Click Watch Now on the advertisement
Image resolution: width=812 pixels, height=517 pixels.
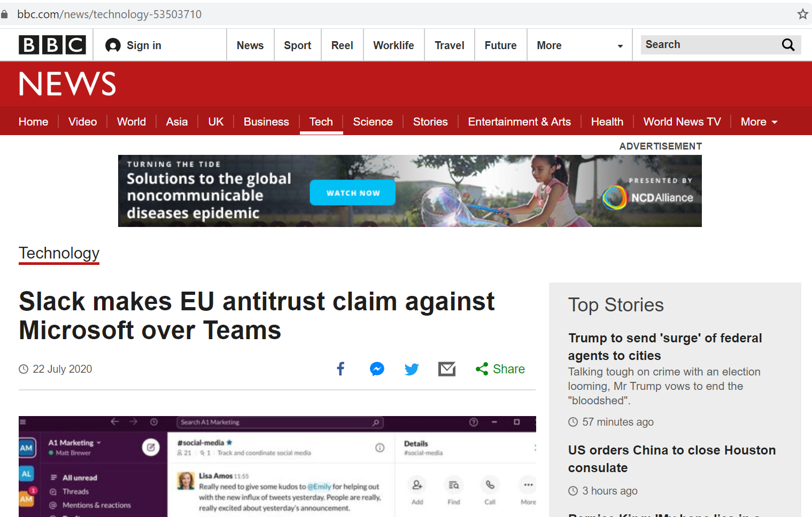[x=353, y=193]
